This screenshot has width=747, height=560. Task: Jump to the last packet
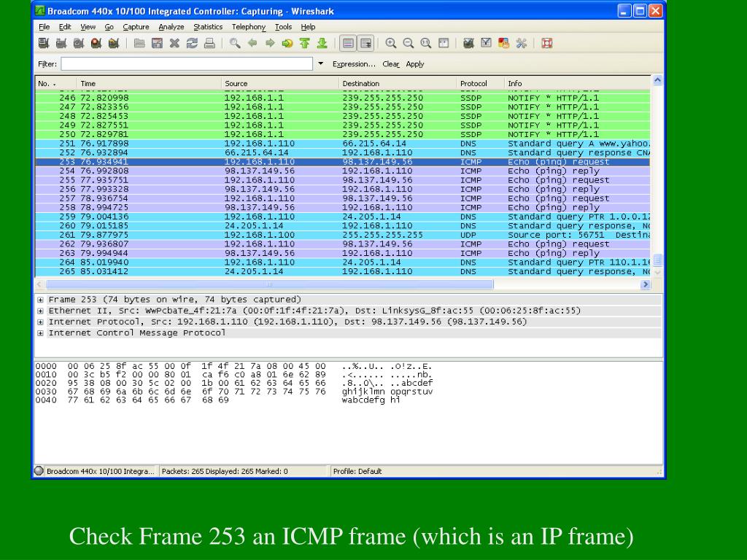click(x=322, y=43)
